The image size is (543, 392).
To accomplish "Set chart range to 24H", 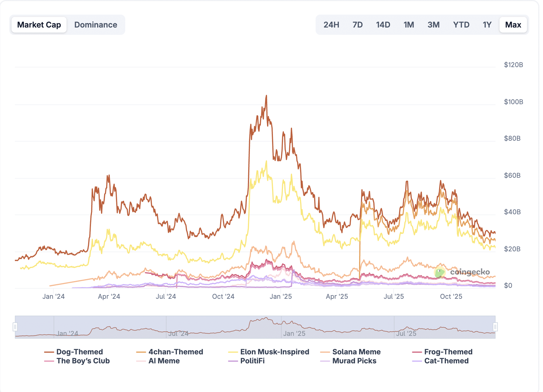I will click(x=331, y=25).
